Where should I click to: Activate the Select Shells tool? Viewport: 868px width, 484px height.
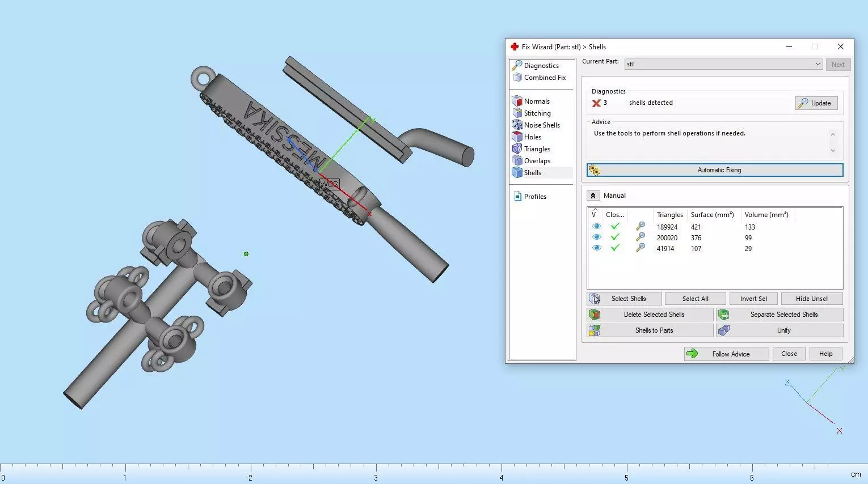[x=624, y=299]
